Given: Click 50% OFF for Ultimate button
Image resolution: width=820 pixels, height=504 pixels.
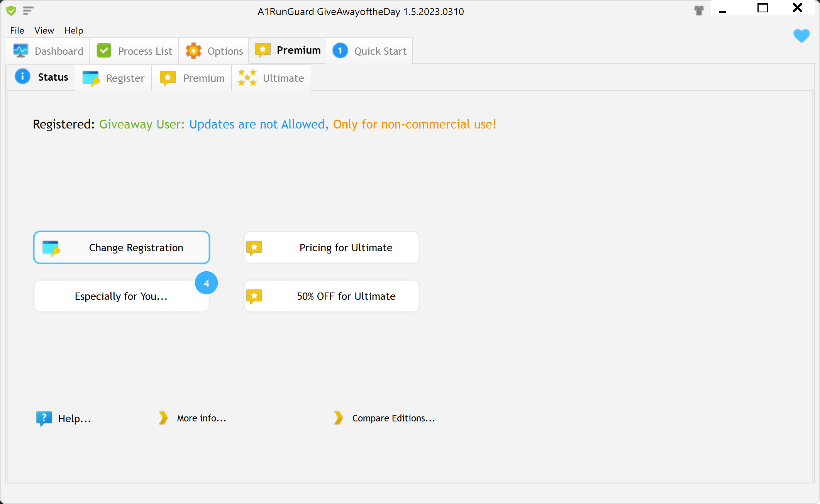Looking at the screenshot, I should (x=332, y=296).
